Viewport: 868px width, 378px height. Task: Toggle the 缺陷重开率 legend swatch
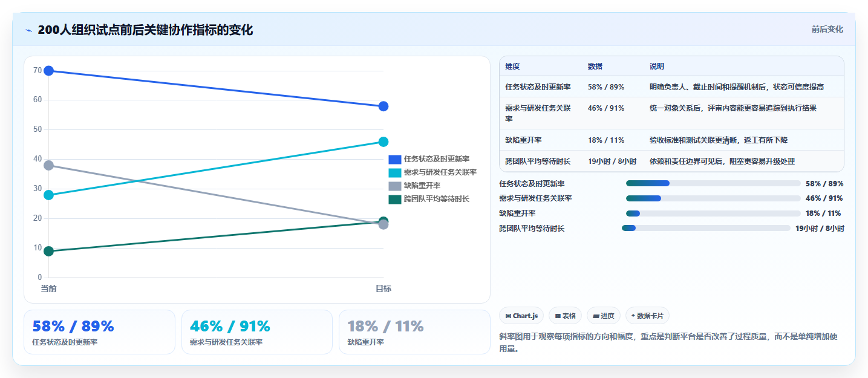tap(394, 186)
